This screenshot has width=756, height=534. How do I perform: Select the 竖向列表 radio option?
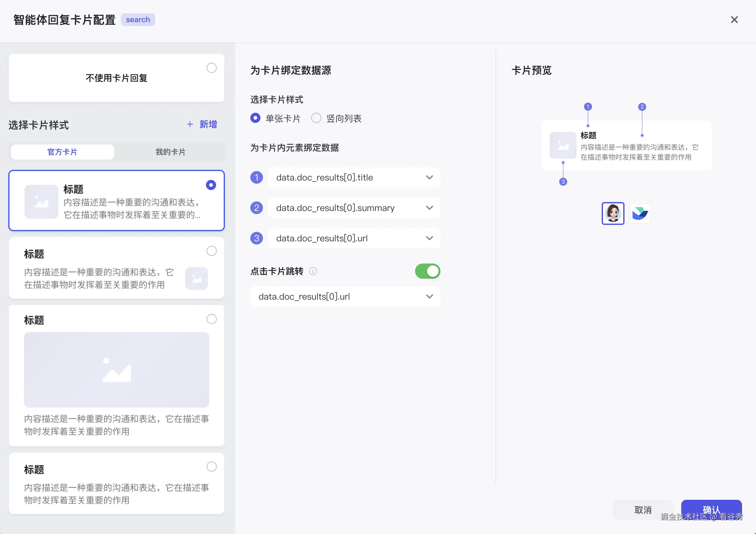(x=316, y=118)
